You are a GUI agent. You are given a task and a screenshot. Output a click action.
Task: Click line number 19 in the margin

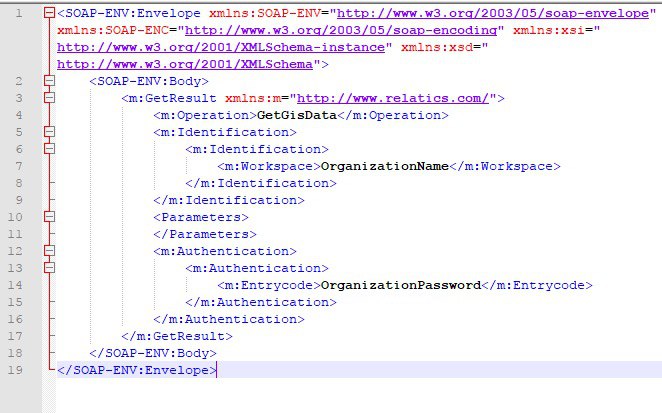point(15,370)
